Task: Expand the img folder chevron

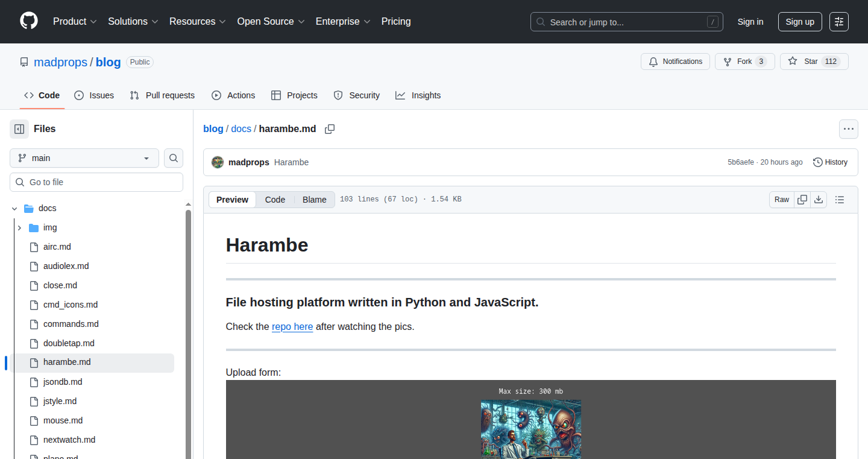Action: tap(19, 227)
